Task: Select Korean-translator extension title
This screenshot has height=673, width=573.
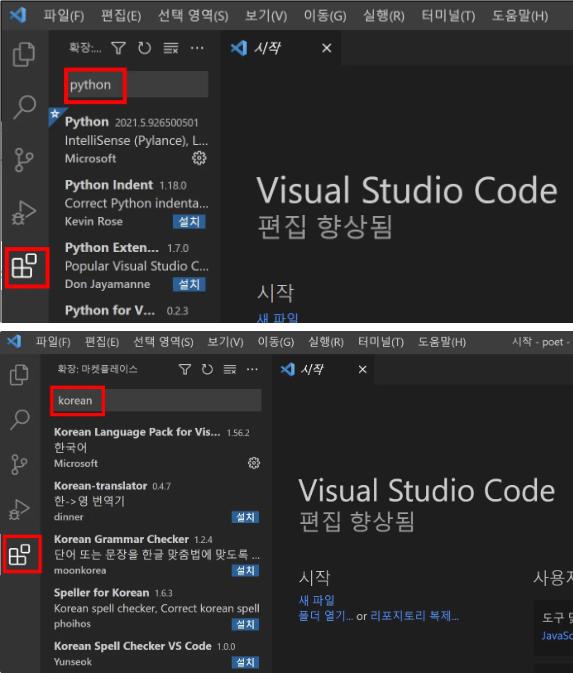Action: coord(100,486)
